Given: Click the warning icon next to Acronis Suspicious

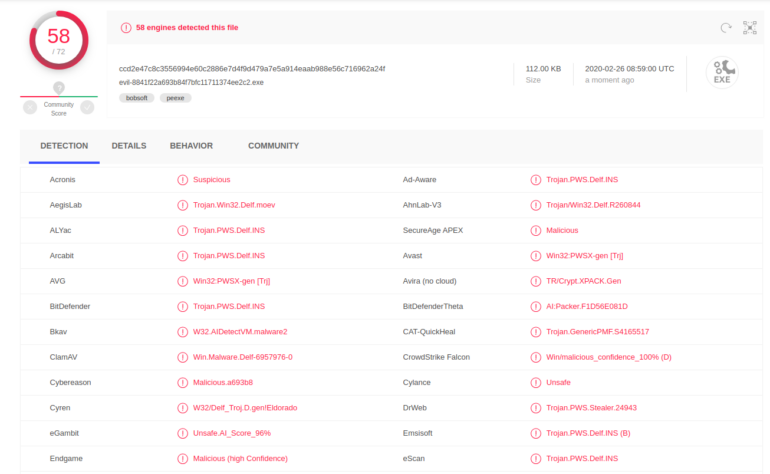Looking at the screenshot, I should coord(182,180).
